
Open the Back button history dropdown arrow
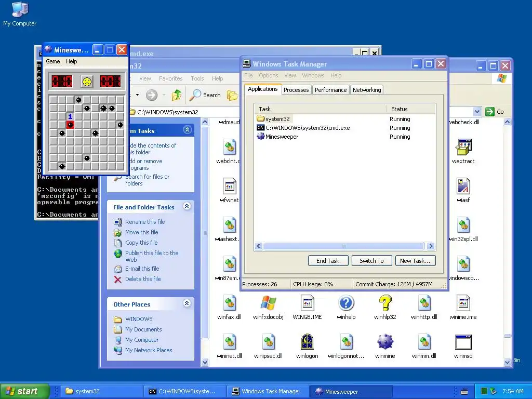(137, 95)
